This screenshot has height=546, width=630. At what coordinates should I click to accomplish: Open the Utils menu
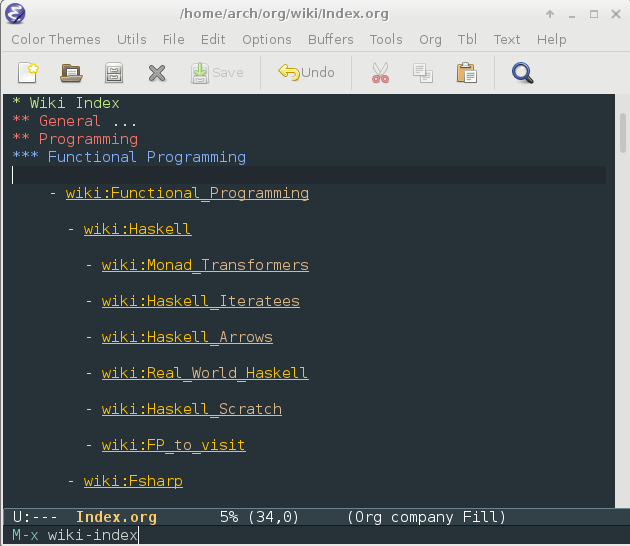click(132, 39)
